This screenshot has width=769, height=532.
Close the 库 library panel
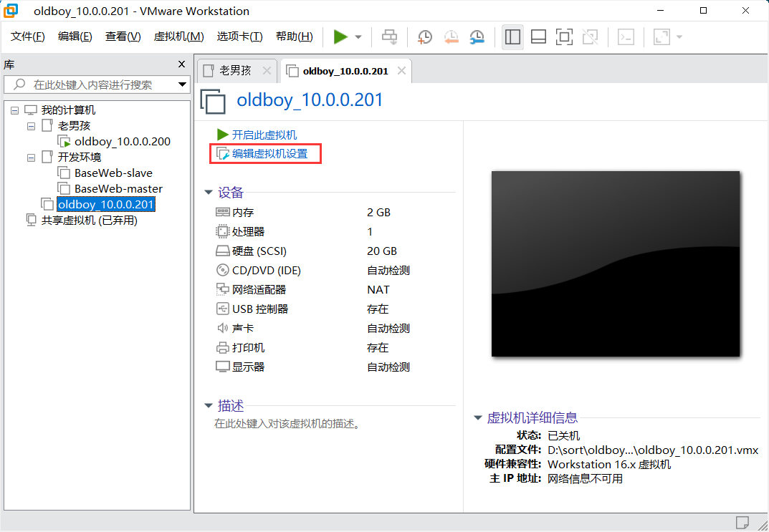click(x=181, y=64)
